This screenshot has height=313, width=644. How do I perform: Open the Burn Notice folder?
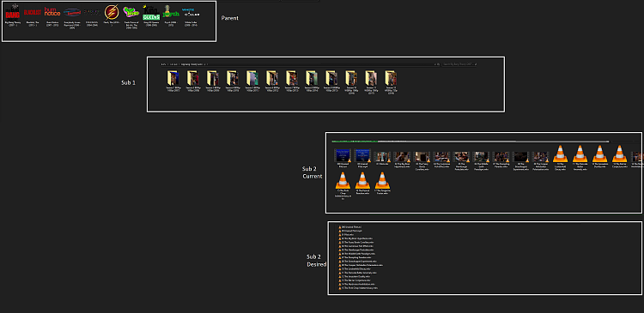pos(52,16)
